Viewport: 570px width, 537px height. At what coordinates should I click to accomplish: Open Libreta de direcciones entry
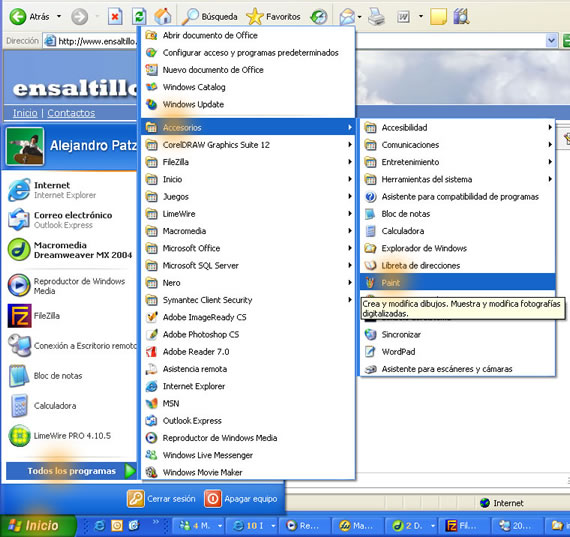458,265
